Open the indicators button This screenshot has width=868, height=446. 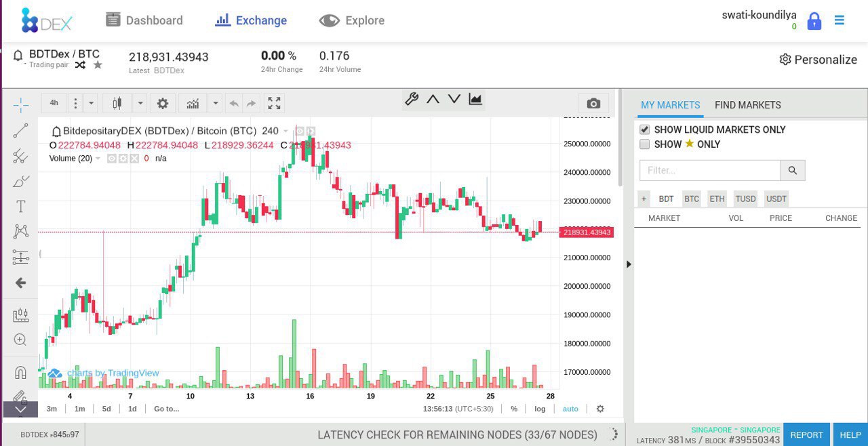coord(193,103)
